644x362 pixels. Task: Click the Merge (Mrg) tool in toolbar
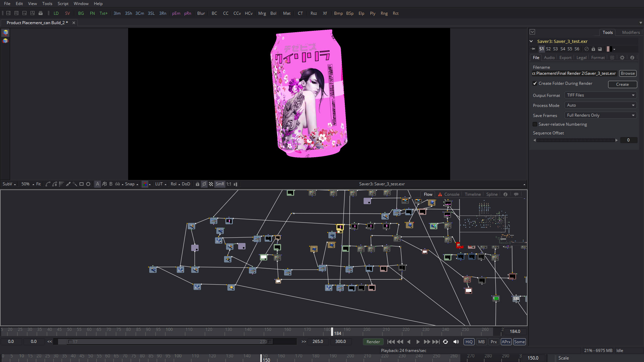click(262, 13)
